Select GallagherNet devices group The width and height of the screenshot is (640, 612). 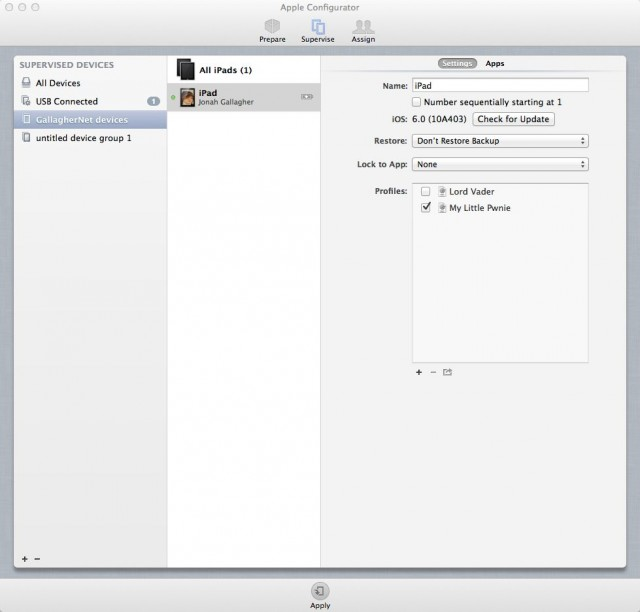[90, 120]
